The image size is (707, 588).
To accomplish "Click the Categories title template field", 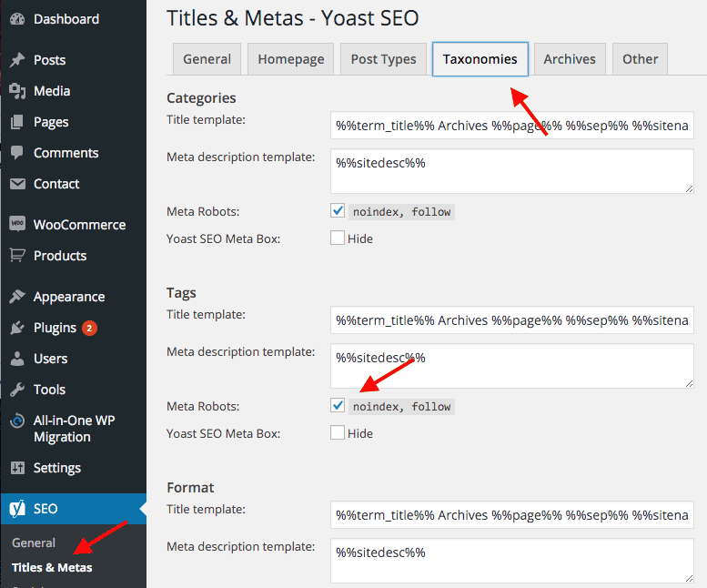I will tap(511, 126).
